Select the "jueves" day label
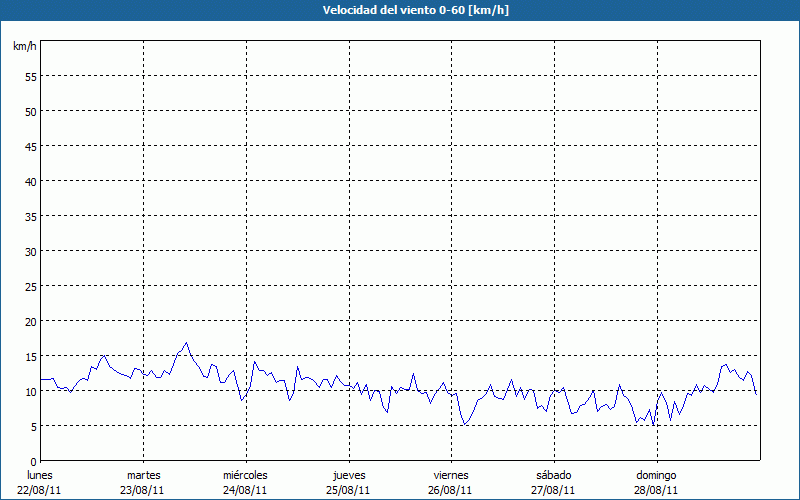 (x=348, y=475)
